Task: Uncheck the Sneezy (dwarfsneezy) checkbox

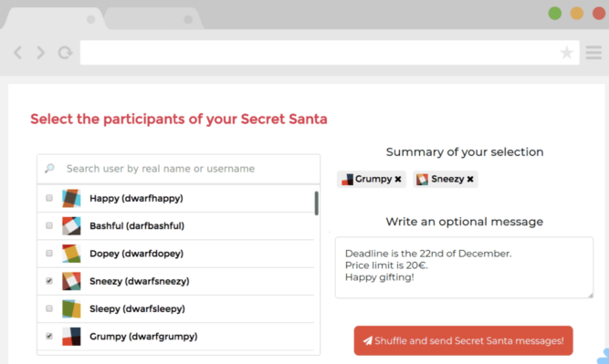Action: pyautogui.click(x=49, y=281)
